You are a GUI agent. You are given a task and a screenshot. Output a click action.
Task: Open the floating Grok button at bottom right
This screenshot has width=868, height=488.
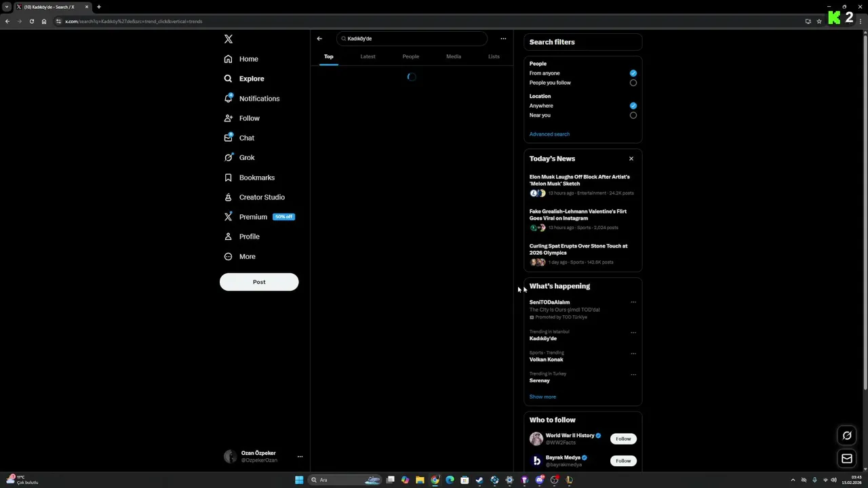[x=846, y=435]
